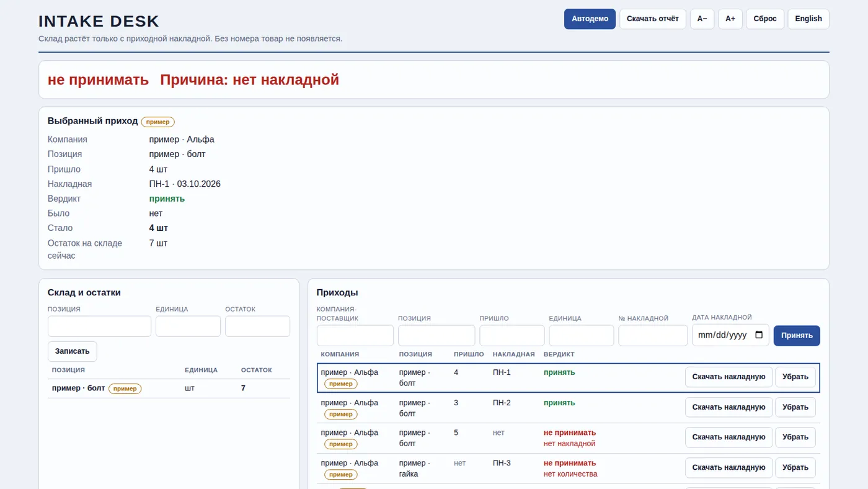Focus the Приходы Позиция input field
This screenshot has width=868, height=489.
pyautogui.click(x=436, y=336)
